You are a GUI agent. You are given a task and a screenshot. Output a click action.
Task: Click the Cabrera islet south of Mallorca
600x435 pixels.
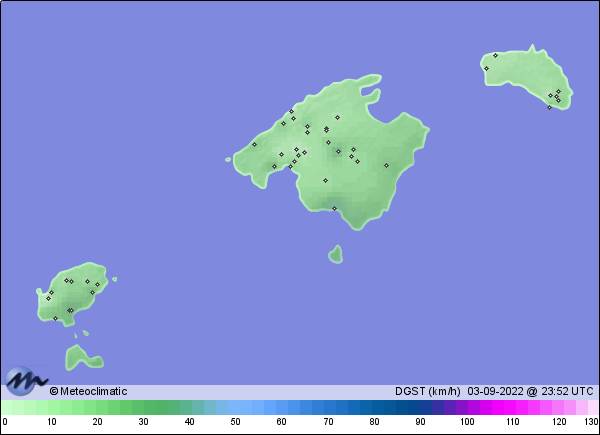(x=336, y=254)
